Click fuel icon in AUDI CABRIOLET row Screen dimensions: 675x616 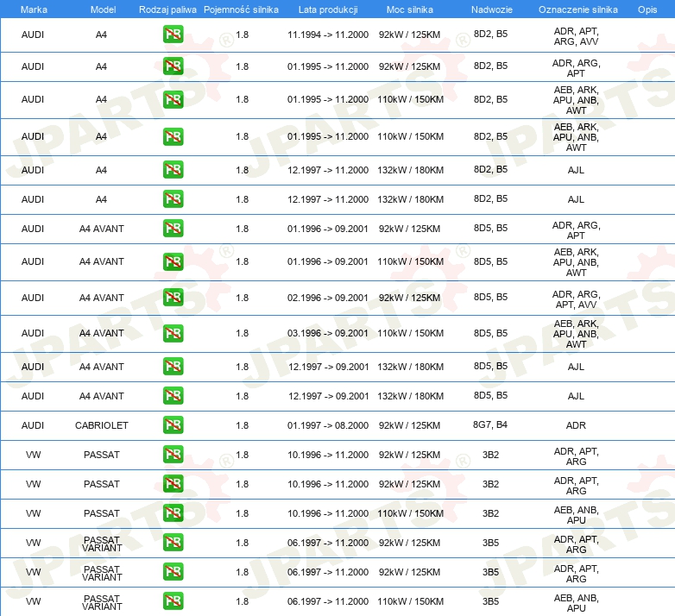pyautogui.click(x=173, y=425)
